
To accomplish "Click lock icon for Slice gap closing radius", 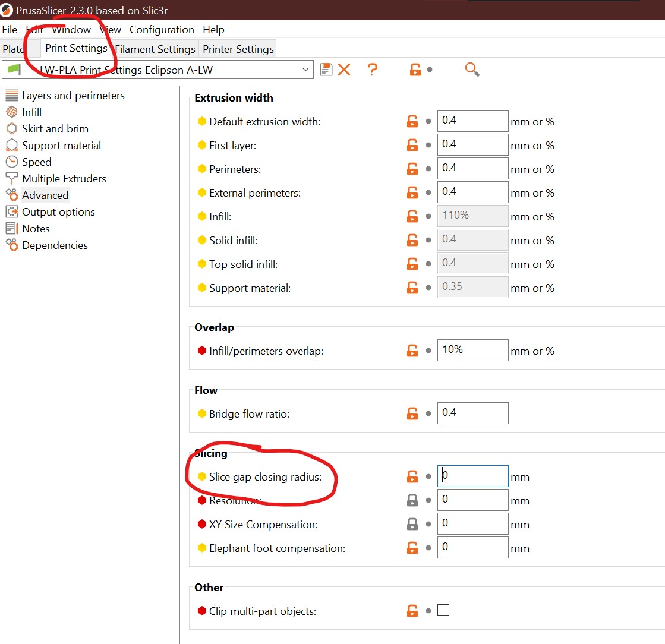I will point(412,476).
